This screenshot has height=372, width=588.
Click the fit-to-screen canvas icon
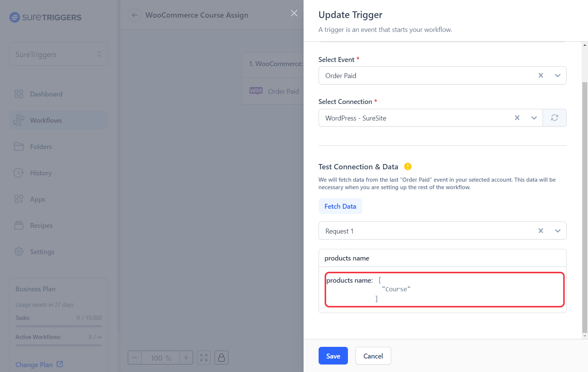(204, 358)
